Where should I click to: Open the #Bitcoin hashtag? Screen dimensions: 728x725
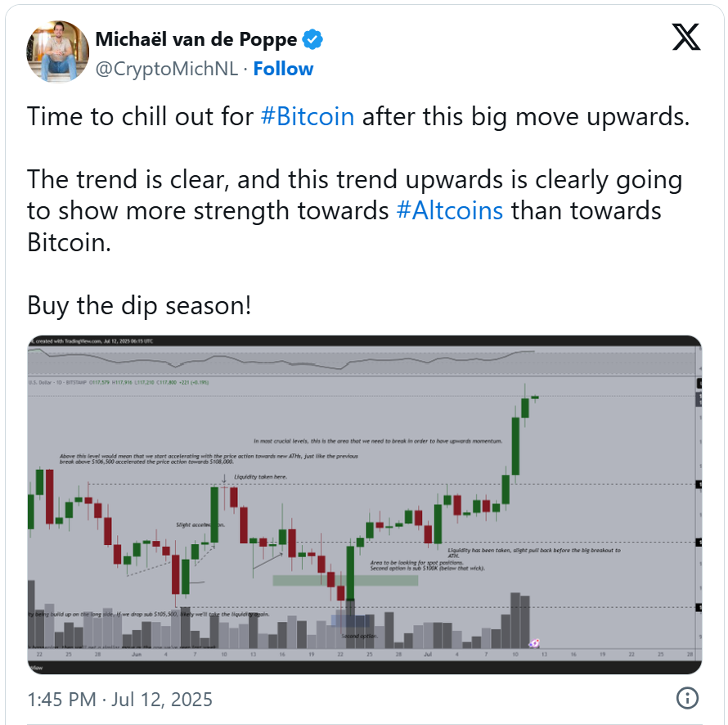click(308, 116)
